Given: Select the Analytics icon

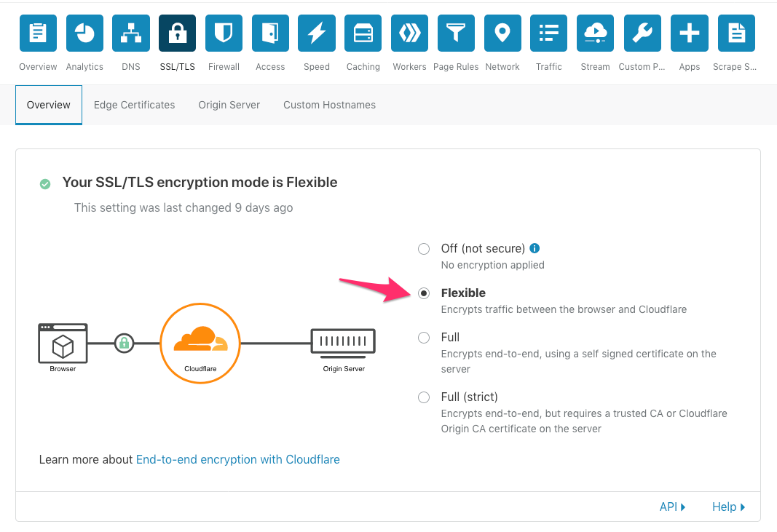Looking at the screenshot, I should (84, 33).
